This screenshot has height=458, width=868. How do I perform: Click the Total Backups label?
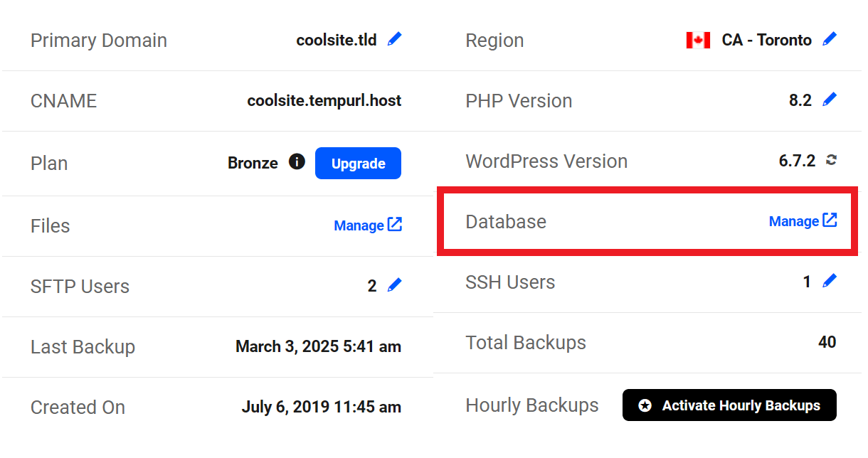pos(526,343)
